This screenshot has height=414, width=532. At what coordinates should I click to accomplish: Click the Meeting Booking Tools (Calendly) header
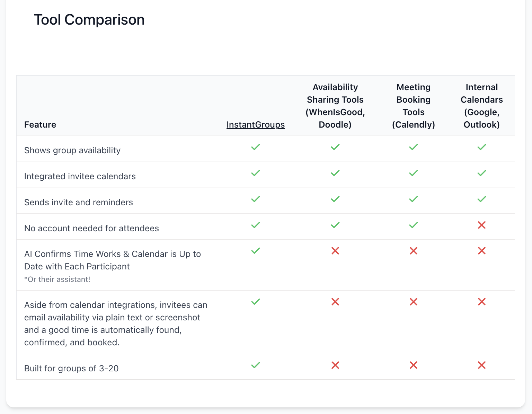[x=414, y=106]
